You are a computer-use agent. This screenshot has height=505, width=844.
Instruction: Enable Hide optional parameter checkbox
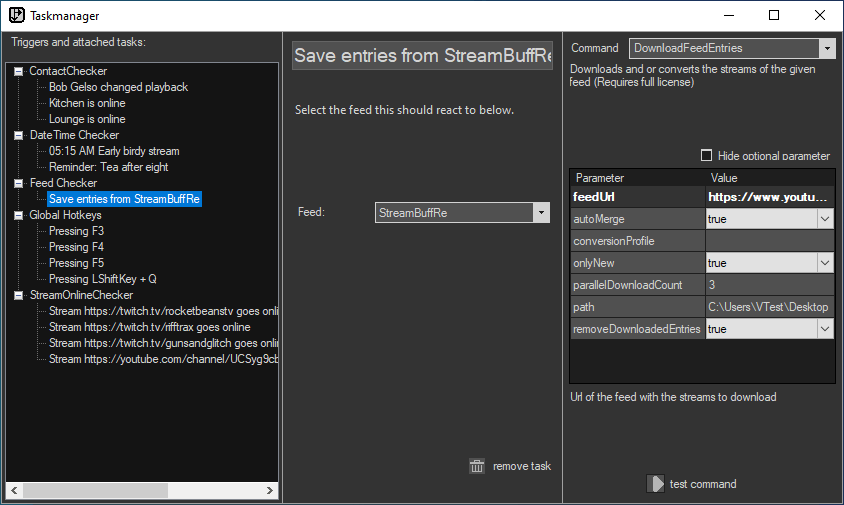pos(707,155)
